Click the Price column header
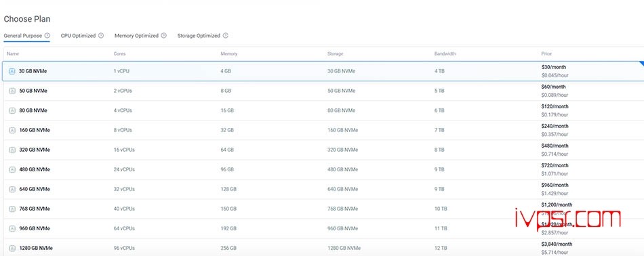644x256 pixels. click(546, 54)
